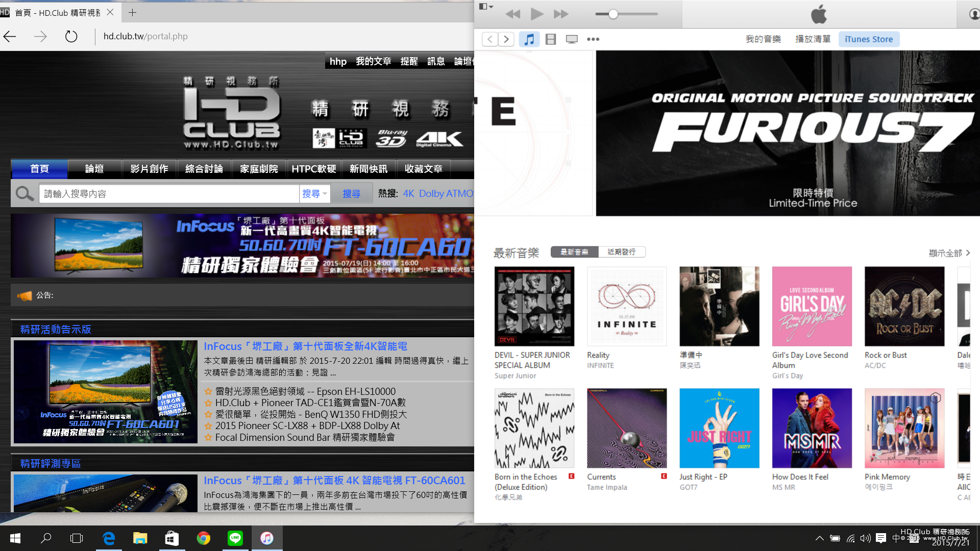Click 提醒 in top user bar
This screenshot has width=980, height=551.
(x=409, y=62)
